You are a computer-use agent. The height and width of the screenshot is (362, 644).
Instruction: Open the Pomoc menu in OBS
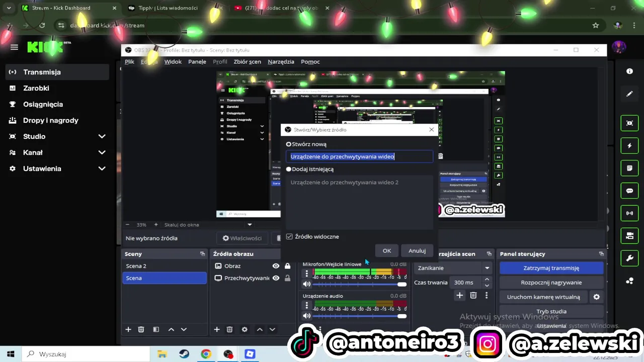(310, 62)
